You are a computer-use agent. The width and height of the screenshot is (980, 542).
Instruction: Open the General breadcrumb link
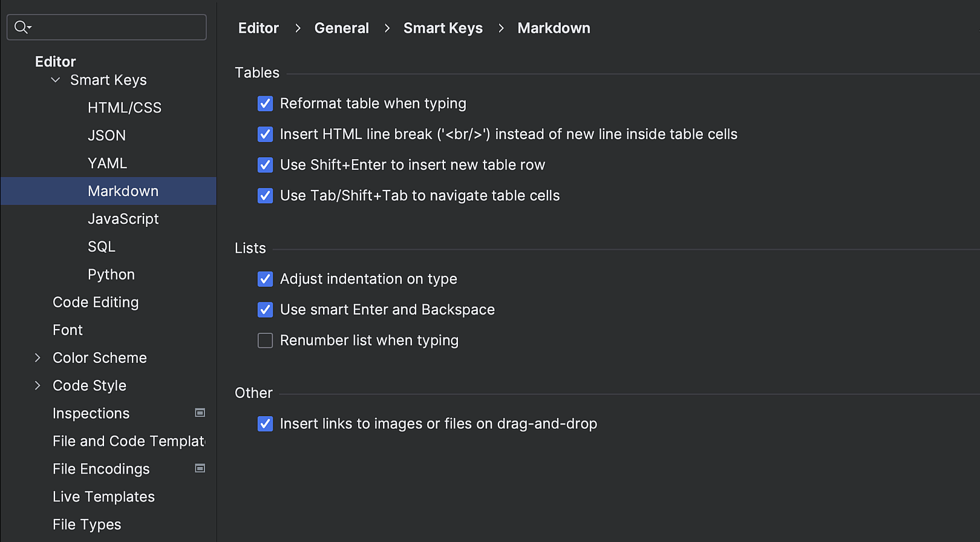[x=341, y=28]
